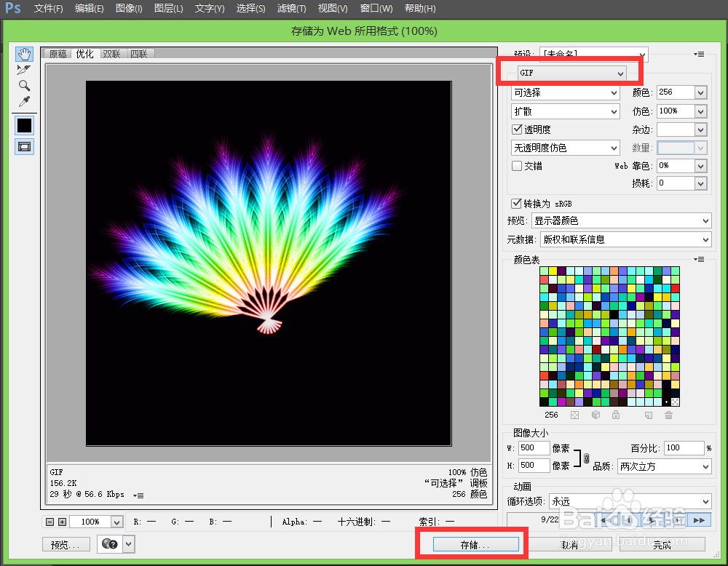The width and height of the screenshot is (728, 566).
Task: Open the 预设 preset dropdown
Action: (594, 54)
